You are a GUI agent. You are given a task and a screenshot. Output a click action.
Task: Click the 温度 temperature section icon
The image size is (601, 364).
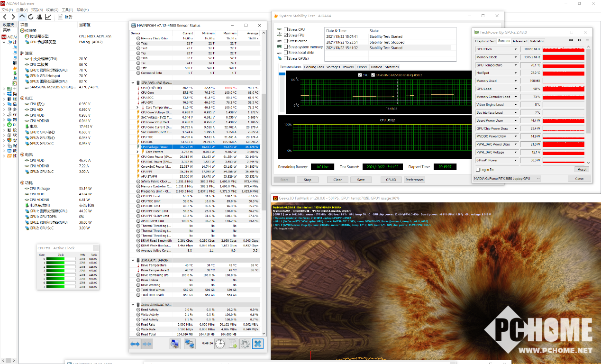tap(22, 53)
